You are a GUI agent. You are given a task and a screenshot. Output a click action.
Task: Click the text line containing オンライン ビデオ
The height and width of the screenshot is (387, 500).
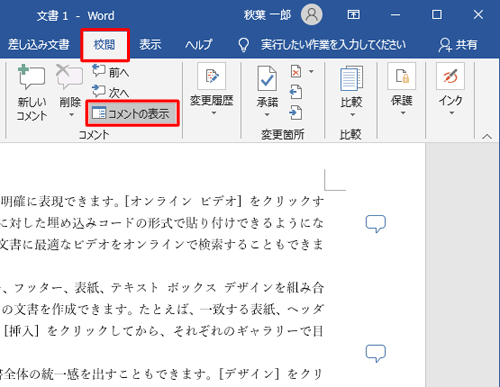(x=162, y=201)
